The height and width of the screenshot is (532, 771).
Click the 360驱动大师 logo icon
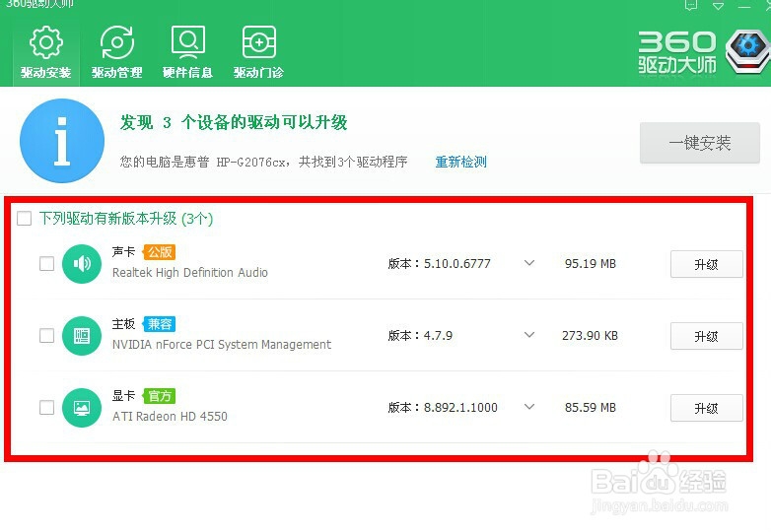coord(748,51)
